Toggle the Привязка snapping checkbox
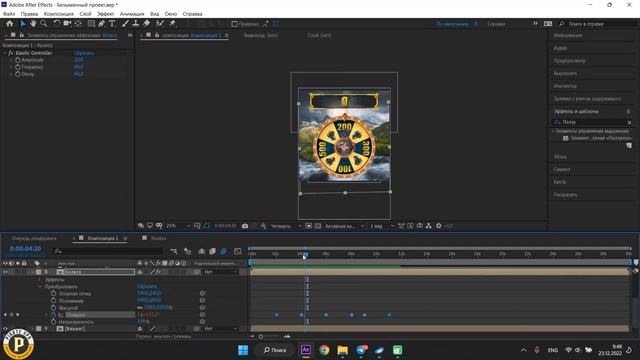 [x=234, y=24]
